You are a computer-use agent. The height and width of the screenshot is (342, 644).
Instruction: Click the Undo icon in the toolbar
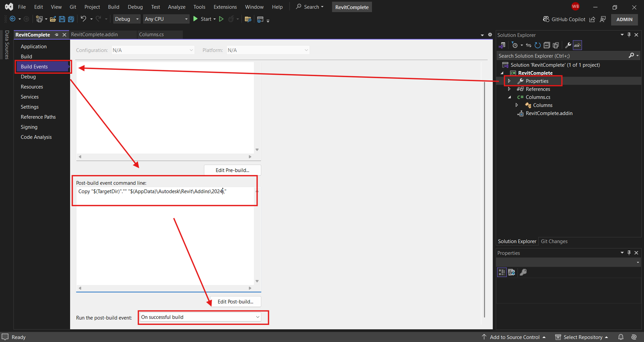pos(83,19)
